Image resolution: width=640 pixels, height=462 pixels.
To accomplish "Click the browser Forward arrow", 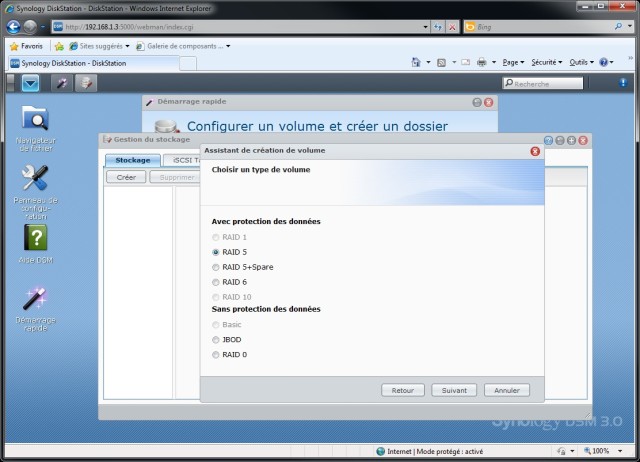I will [30, 27].
